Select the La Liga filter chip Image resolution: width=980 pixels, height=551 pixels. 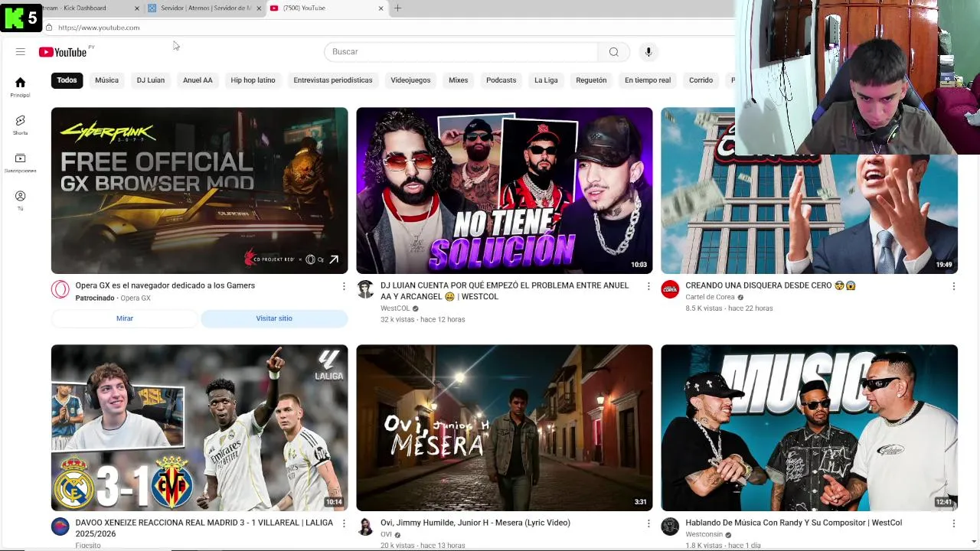(x=546, y=80)
